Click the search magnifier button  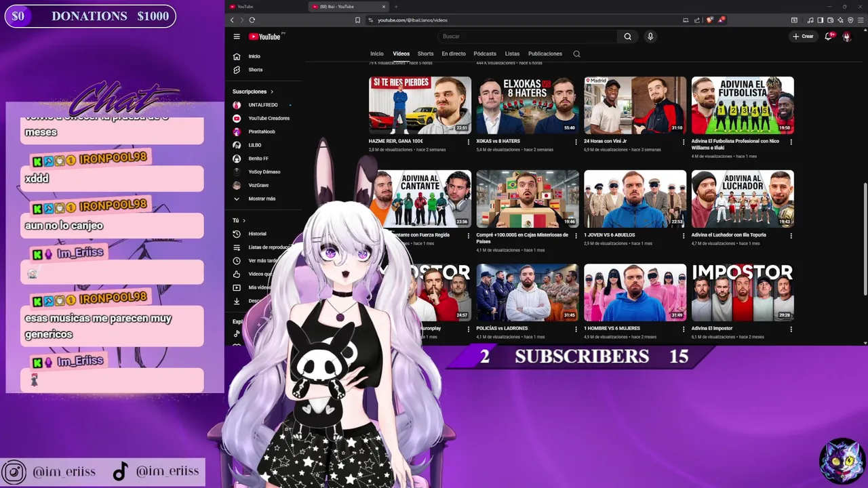pos(628,37)
